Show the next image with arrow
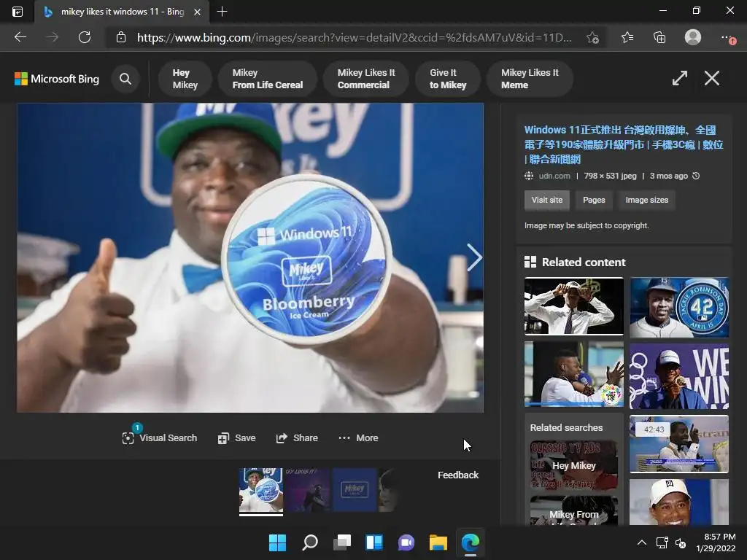Viewport: 747px width, 560px height. click(x=473, y=257)
